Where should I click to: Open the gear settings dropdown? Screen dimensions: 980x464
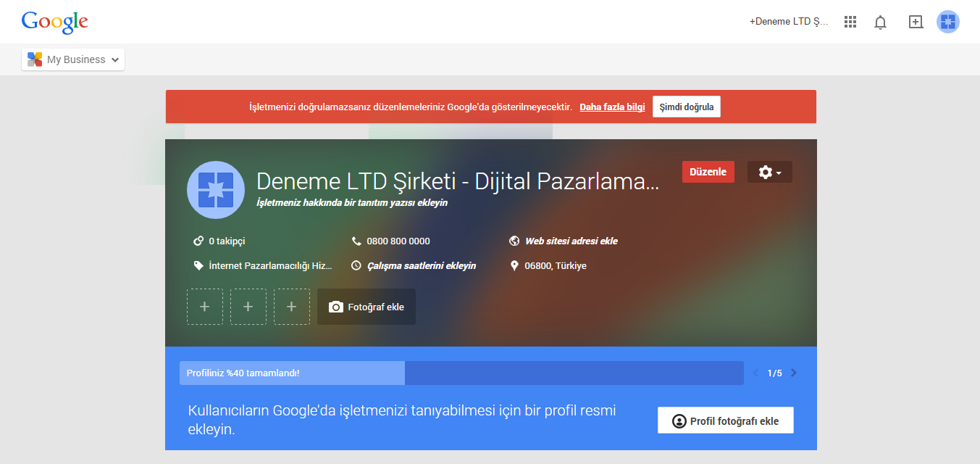770,172
